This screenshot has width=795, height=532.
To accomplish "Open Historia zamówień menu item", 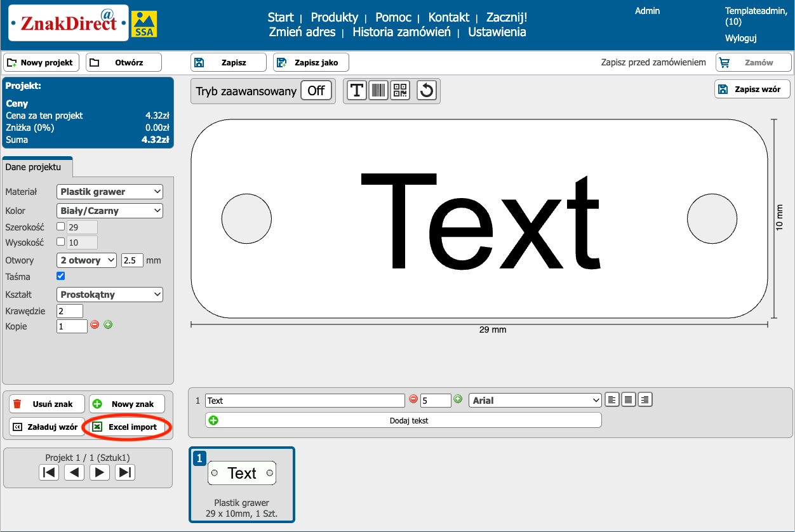I will pyautogui.click(x=401, y=32).
